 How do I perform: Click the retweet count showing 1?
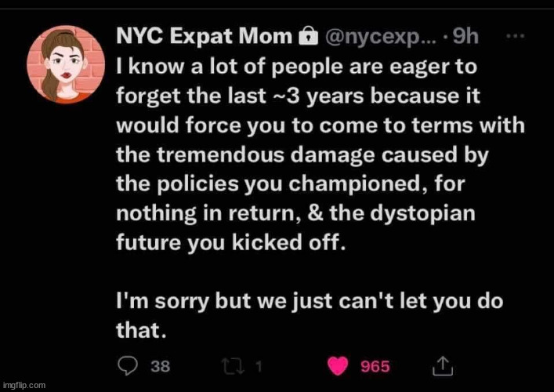(259, 367)
